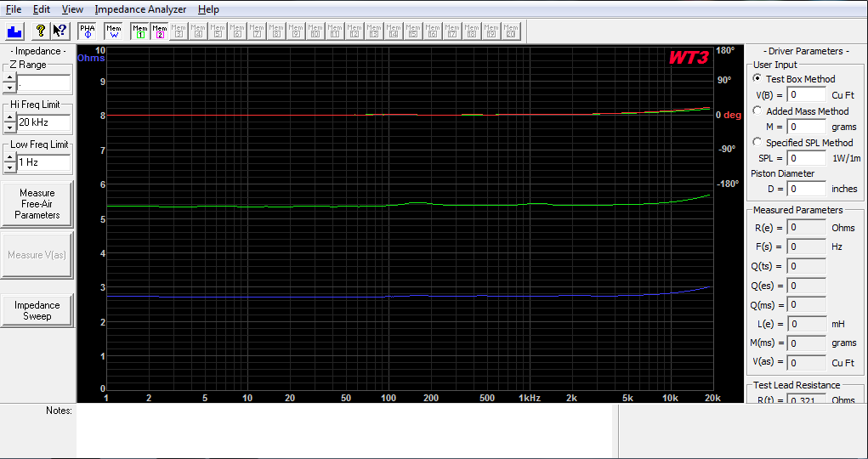
Task: Click the V(as) Cu Ft measured value
Action: [x=807, y=363]
